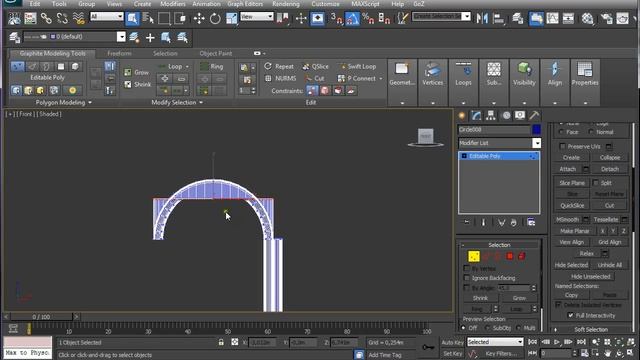Click the QuickSlice button
Image resolution: width=640 pixels, height=360 pixels.
click(572, 205)
